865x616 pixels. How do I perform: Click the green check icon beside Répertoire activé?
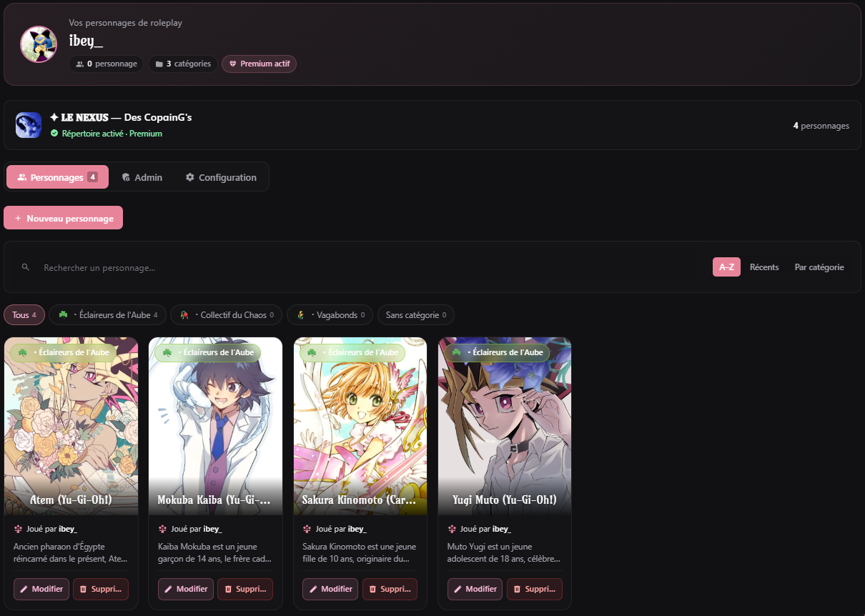coord(54,134)
